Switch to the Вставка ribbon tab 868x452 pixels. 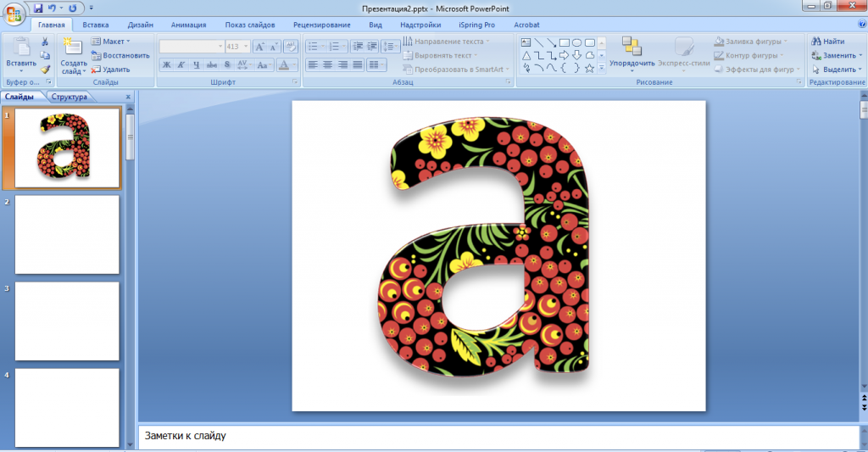[x=96, y=25]
